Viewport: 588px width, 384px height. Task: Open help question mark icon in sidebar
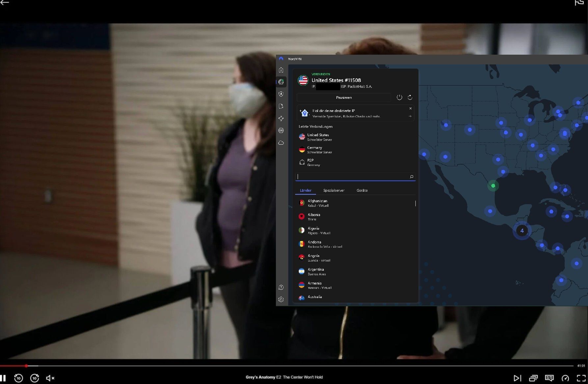(x=281, y=288)
